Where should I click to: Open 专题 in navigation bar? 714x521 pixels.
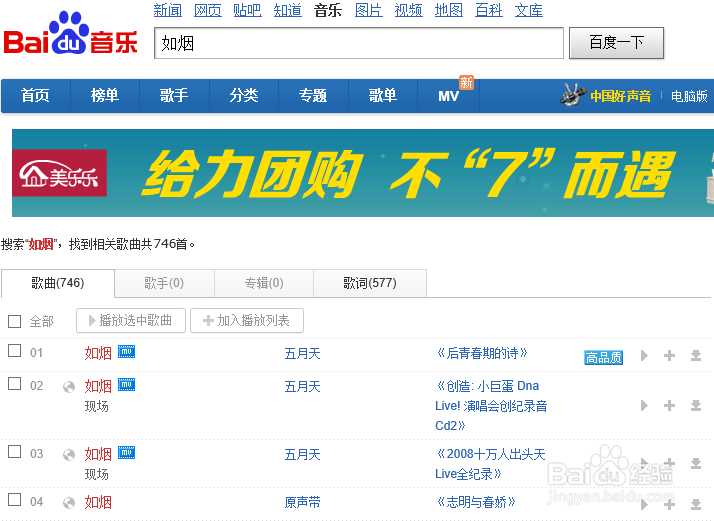[313, 96]
